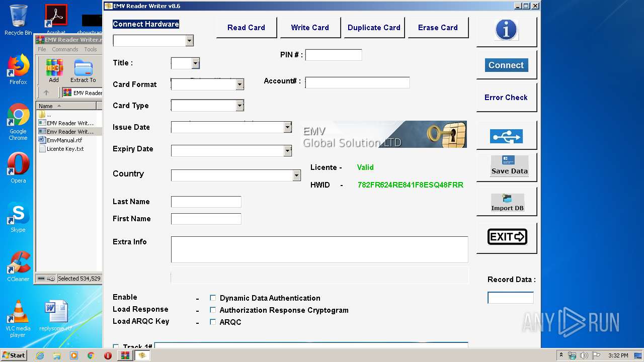This screenshot has width=644, height=362.
Task: Click the USB connection icon button
Action: (x=506, y=136)
